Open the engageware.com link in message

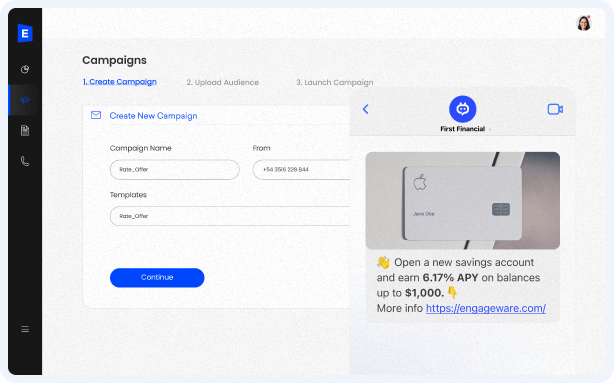point(486,308)
